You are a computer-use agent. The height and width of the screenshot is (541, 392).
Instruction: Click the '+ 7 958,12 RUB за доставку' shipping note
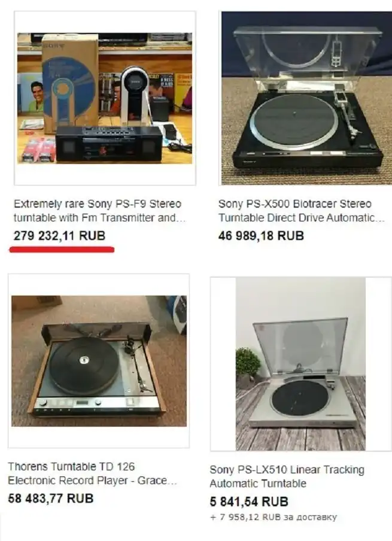[274, 517]
